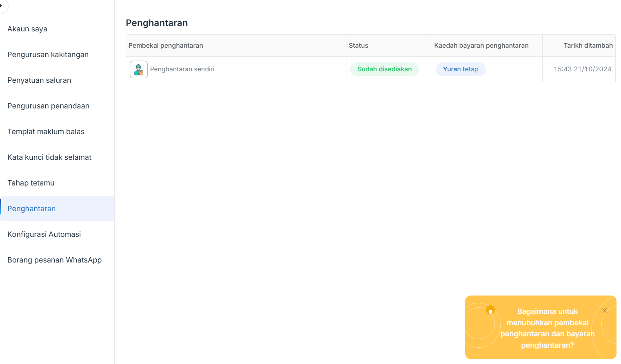
Task: Go to Borang pesanan WhatsApp
Action: (x=54, y=260)
